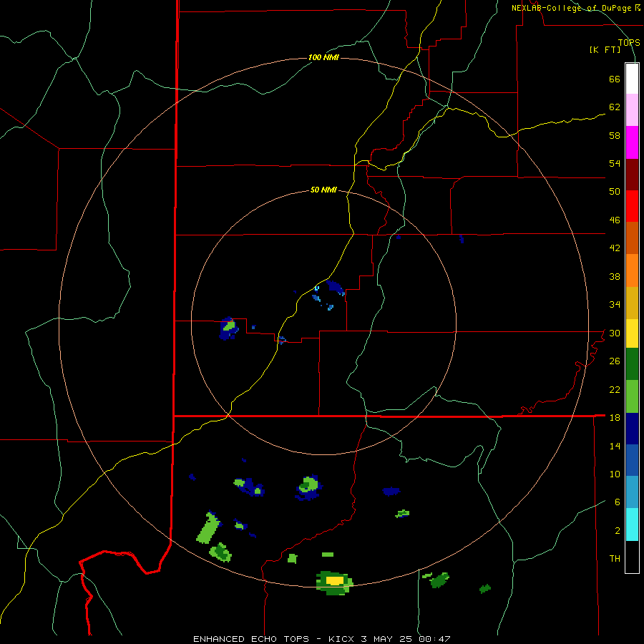Click the tall light-green slanted echo in the southwest
Image resolution: width=644 pixels, height=644 pixels.
pyautogui.click(x=208, y=528)
